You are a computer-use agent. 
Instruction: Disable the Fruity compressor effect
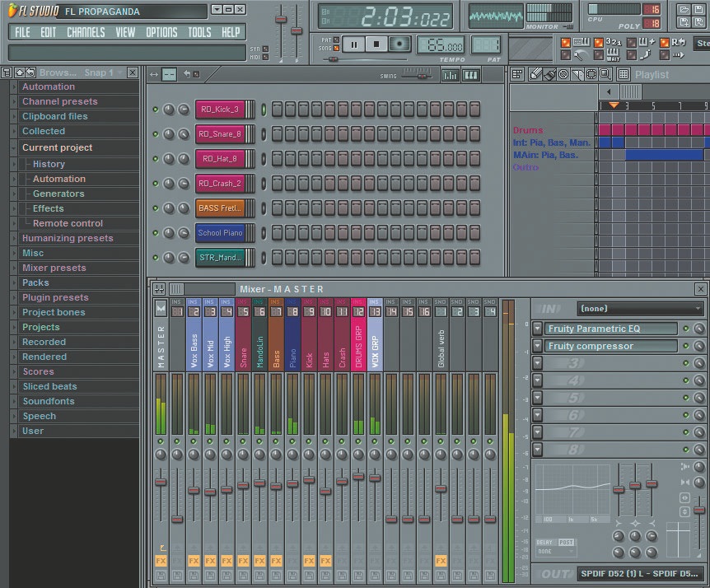685,346
